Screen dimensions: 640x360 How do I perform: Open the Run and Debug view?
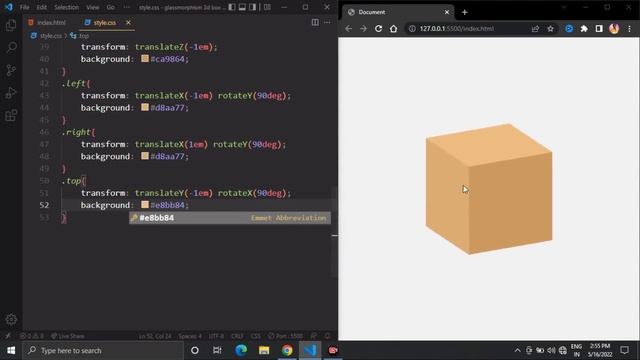(11, 93)
